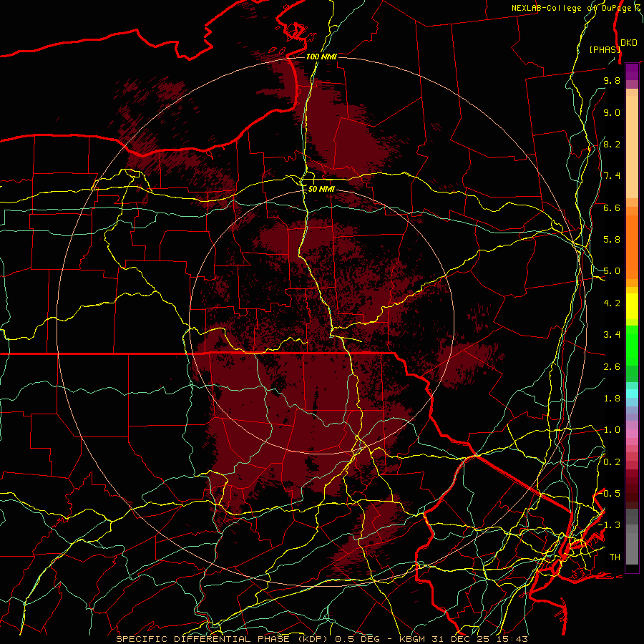Screen dimensions: 644x644
Task: Click the "[PHAS]" label near the color scale
Action: click(605, 49)
